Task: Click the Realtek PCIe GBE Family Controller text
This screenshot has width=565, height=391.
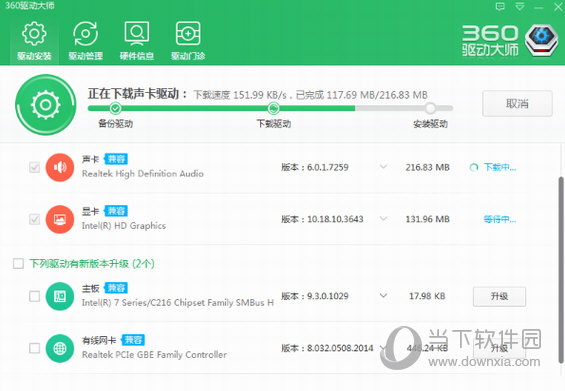Action: click(154, 355)
